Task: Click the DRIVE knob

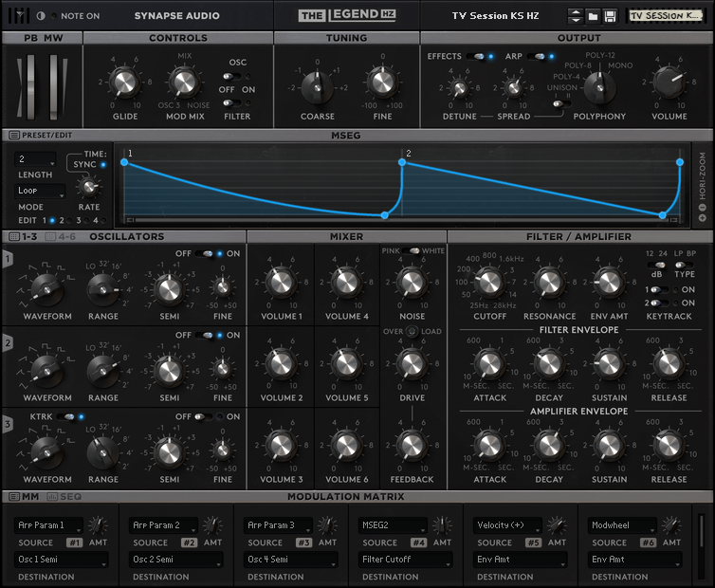Action: click(412, 363)
